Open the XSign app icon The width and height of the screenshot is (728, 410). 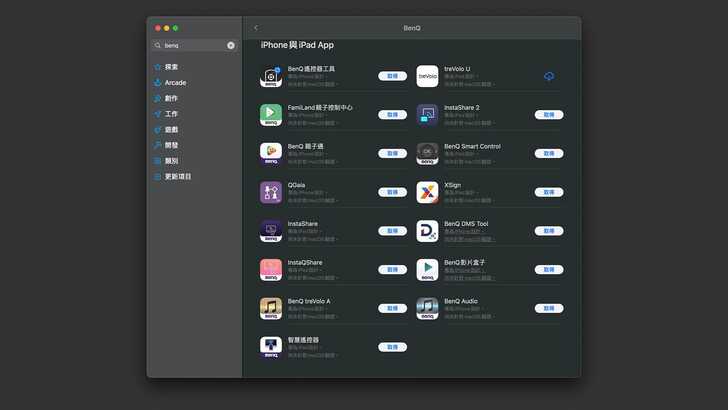(427, 192)
